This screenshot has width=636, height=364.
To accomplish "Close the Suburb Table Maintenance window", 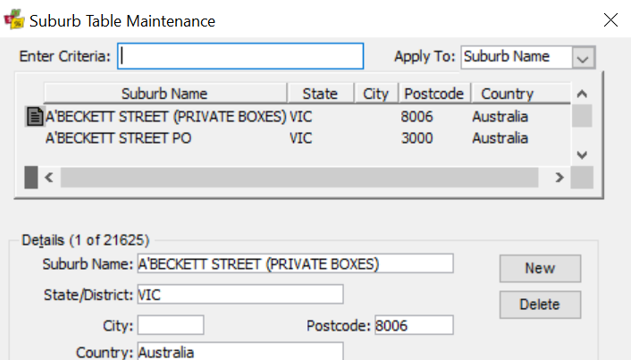I will coord(610,20).
